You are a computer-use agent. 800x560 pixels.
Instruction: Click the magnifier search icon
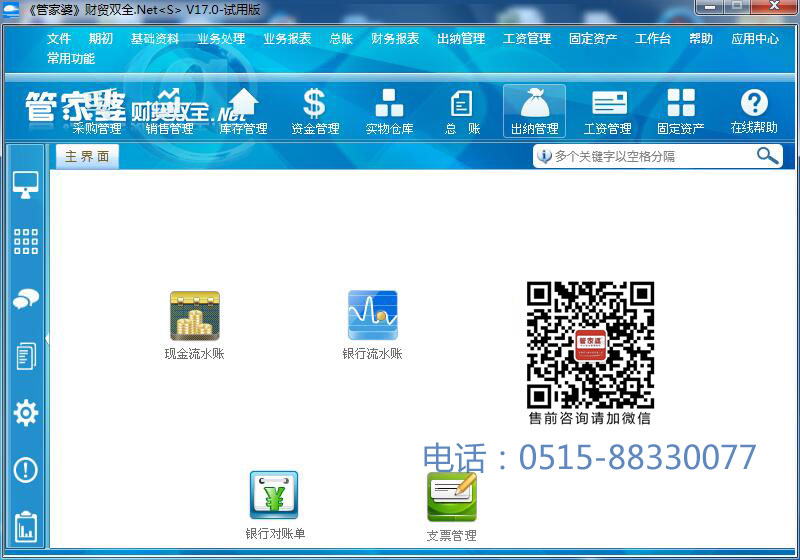tap(767, 156)
